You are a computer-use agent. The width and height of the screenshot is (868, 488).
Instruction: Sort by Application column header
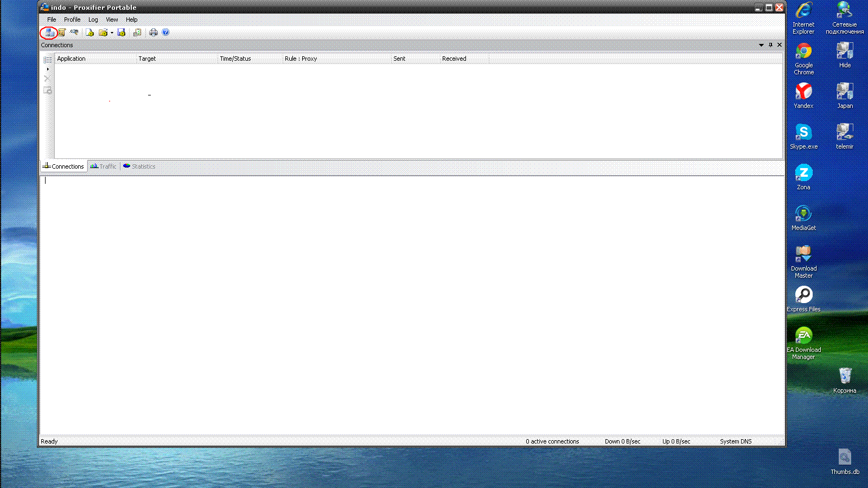95,59
